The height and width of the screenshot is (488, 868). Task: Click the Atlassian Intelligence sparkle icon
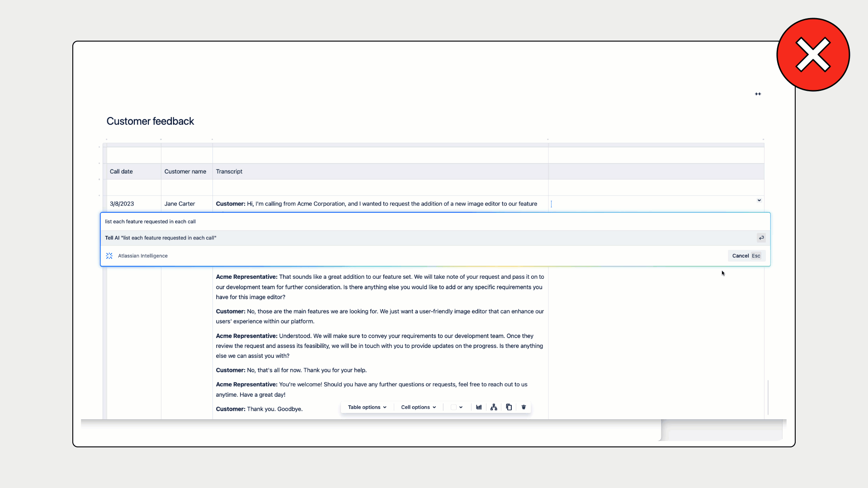tap(109, 256)
